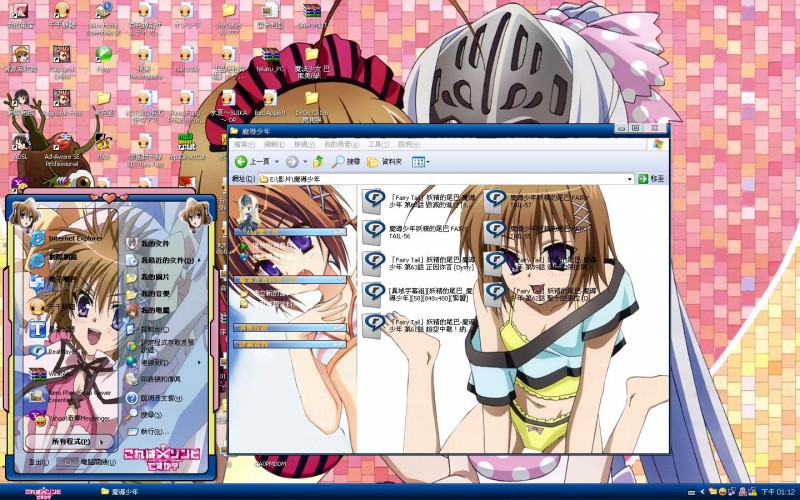Open 印表機和傳真 in the Start menu
The image size is (800, 500).
click(155, 379)
